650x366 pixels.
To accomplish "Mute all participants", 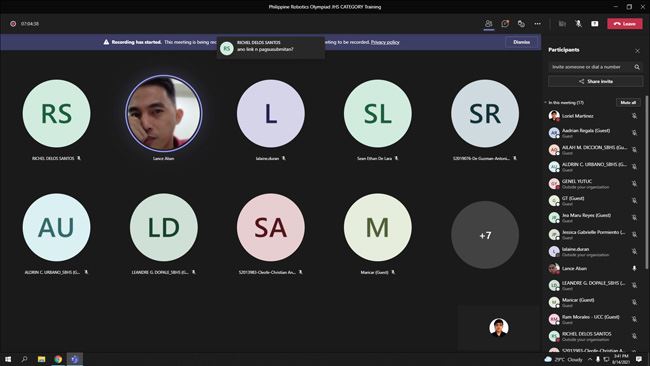I will [628, 102].
